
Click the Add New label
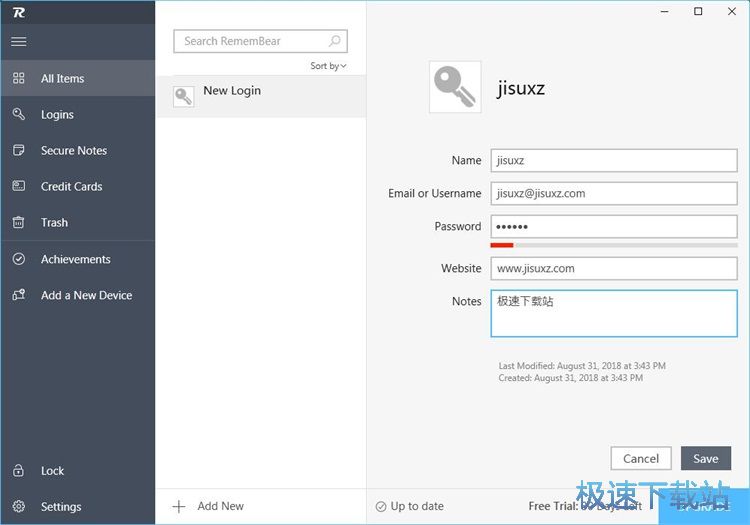[x=221, y=506]
